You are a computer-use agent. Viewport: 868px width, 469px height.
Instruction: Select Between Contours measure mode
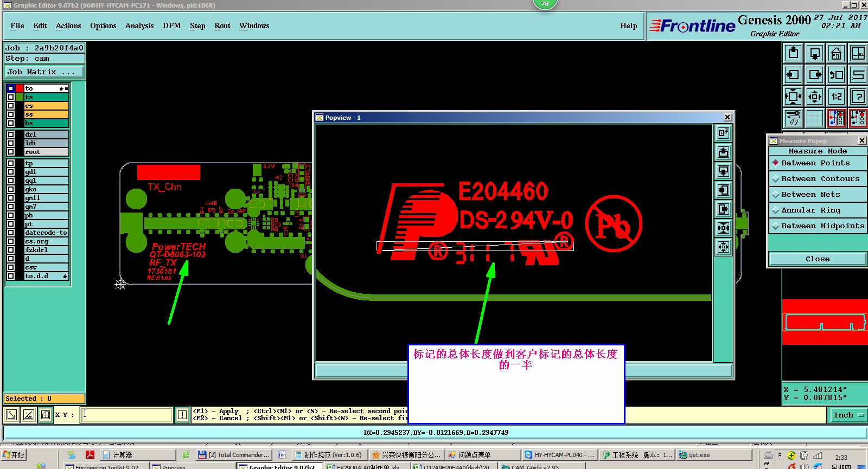coord(818,178)
